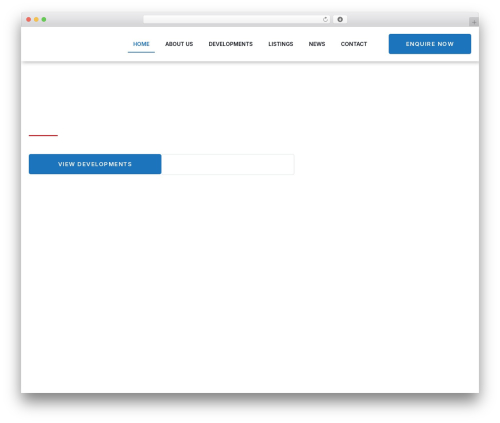The image size is (500, 423).
Task: Navigate to the Contact page
Action: coord(354,44)
